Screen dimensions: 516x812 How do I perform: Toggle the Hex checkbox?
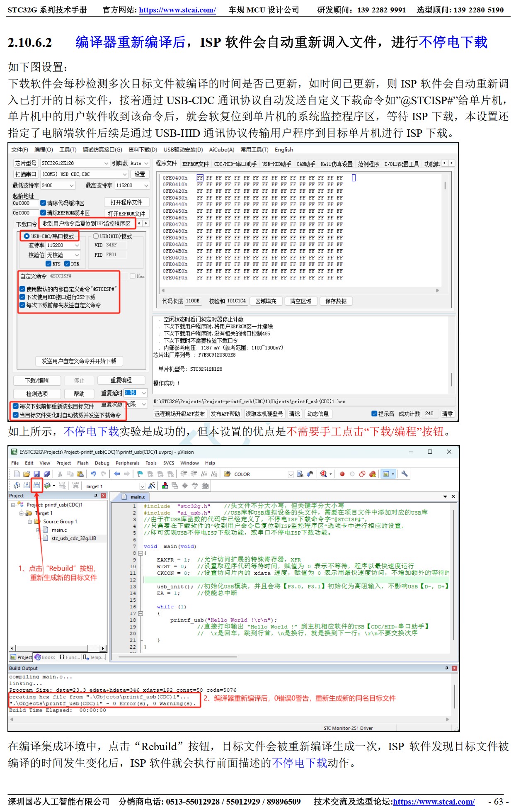click(133, 276)
